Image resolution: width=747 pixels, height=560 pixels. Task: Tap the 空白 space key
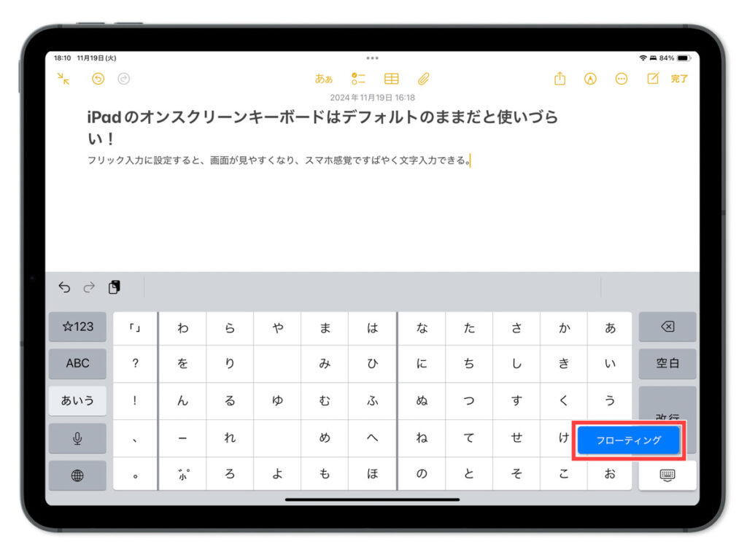667,363
